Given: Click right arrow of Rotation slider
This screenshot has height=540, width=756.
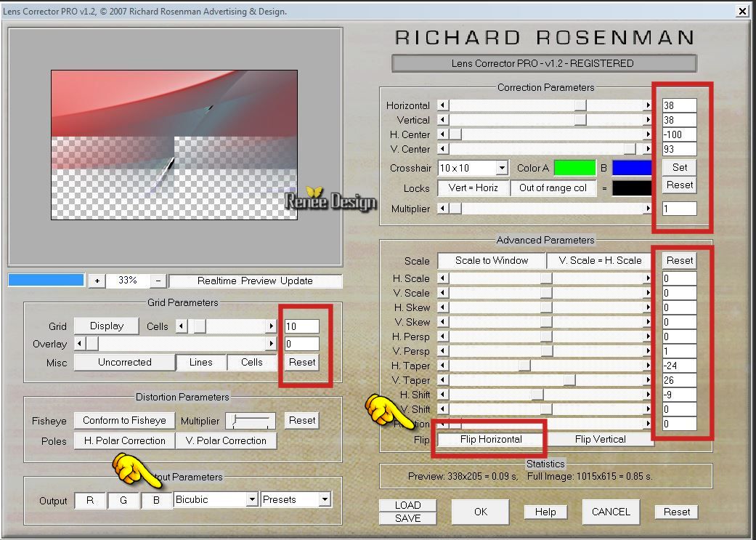Looking at the screenshot, I should point(648,424).
